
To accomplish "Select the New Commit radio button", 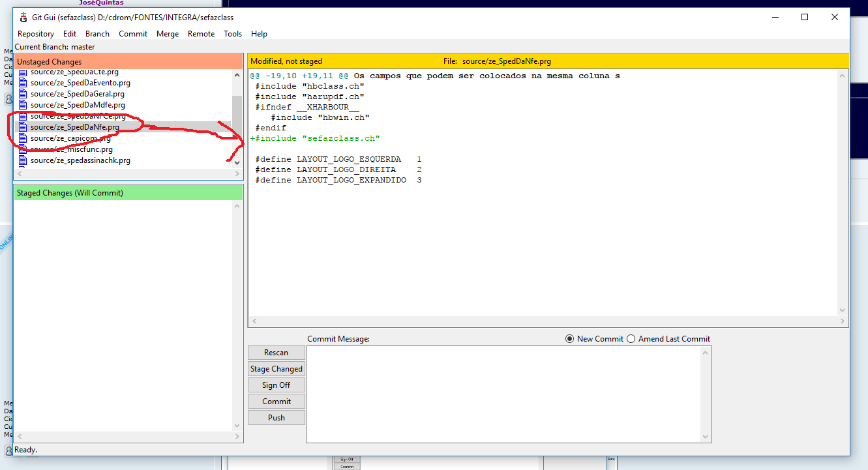I will tap(569, 339).
